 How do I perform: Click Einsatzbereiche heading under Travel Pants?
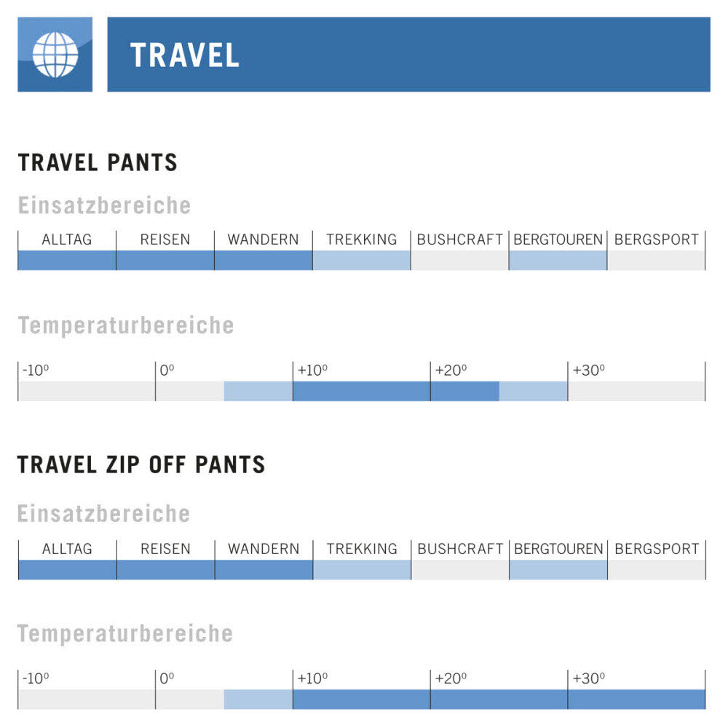(x=104, y=206)
